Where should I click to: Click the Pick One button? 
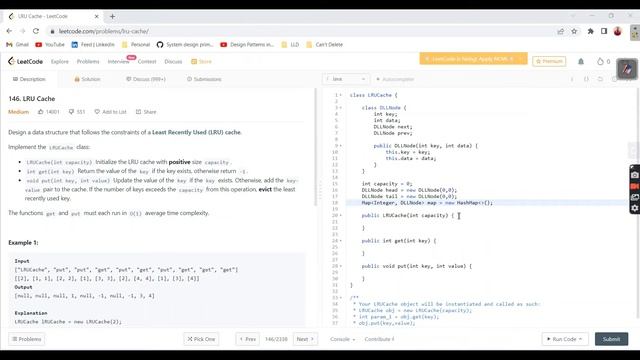click(x=201, y=339)
